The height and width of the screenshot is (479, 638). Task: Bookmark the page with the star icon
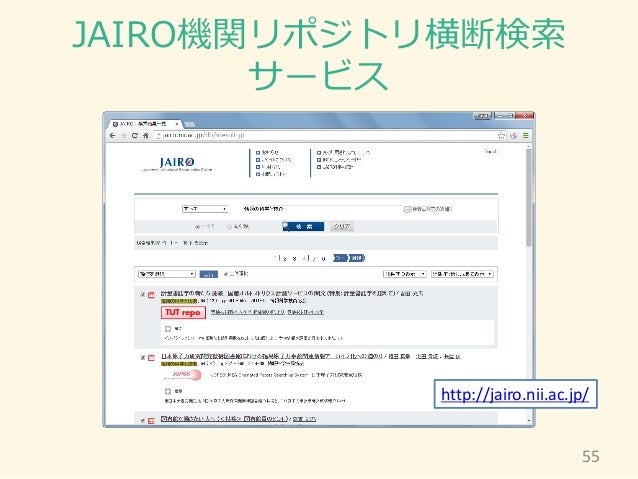[x=501, y=136]
